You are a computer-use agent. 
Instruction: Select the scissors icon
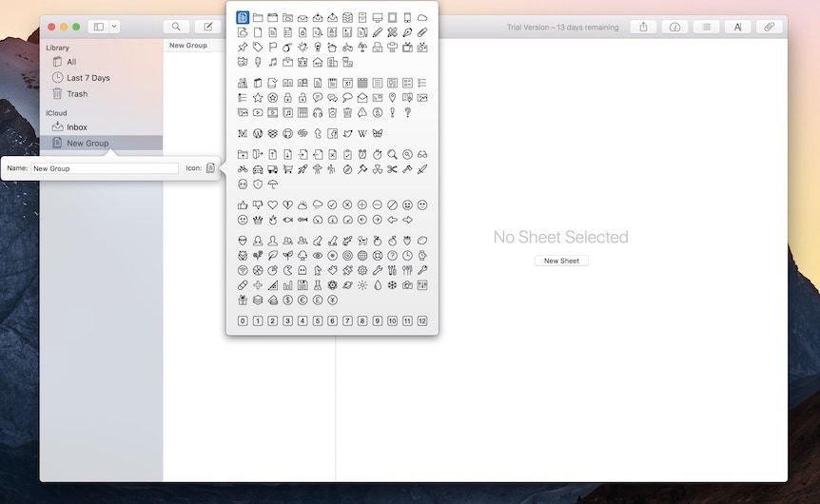coord(393,169)
